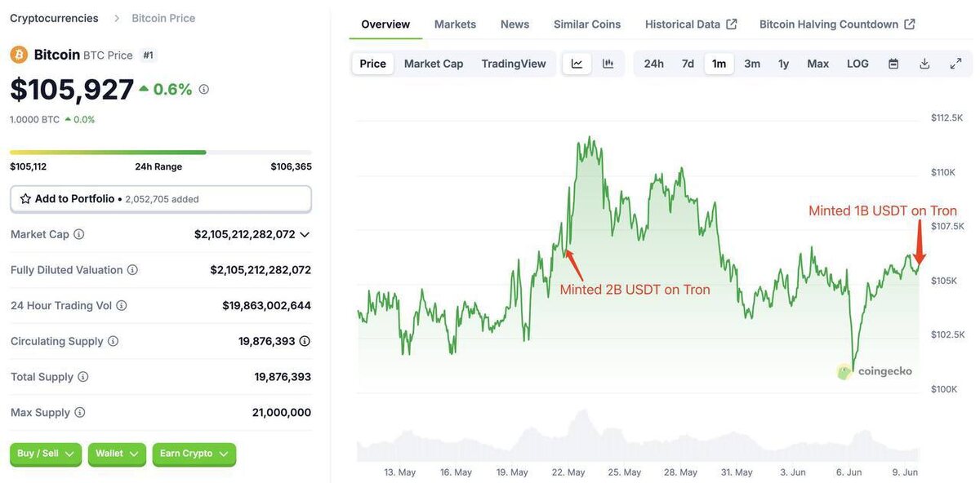The height and width of the screenshot is (483, 980).
Task: Click the line chart view icon
Action: coord(577,64)
